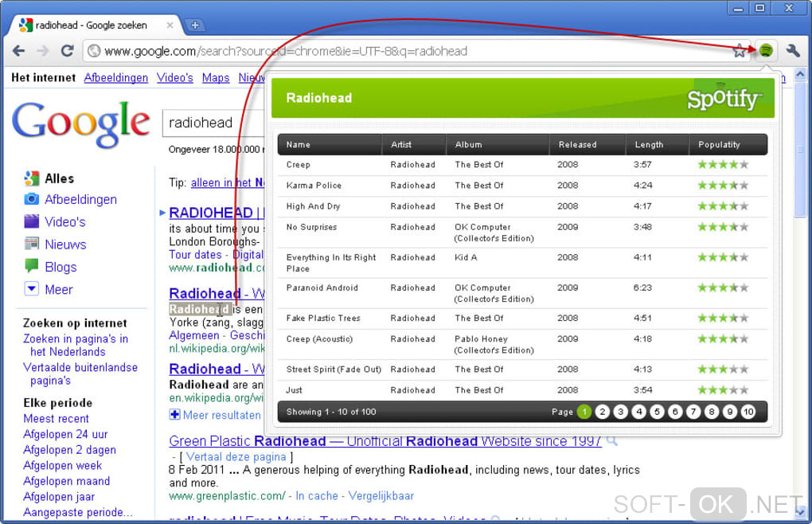Expand the Meer dropdown arrow in sidebar
This screenshot has width=812, height=524.
point(32,289)
